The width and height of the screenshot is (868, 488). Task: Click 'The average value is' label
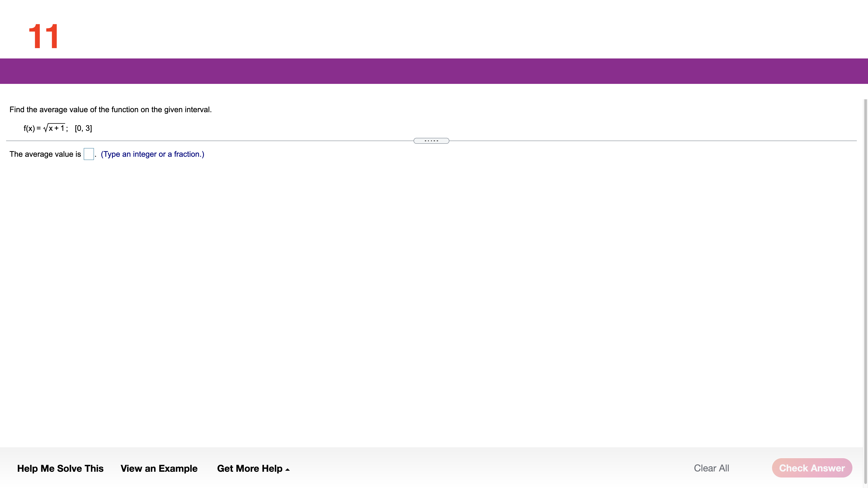pyautogui.click(x=45, y=154)
